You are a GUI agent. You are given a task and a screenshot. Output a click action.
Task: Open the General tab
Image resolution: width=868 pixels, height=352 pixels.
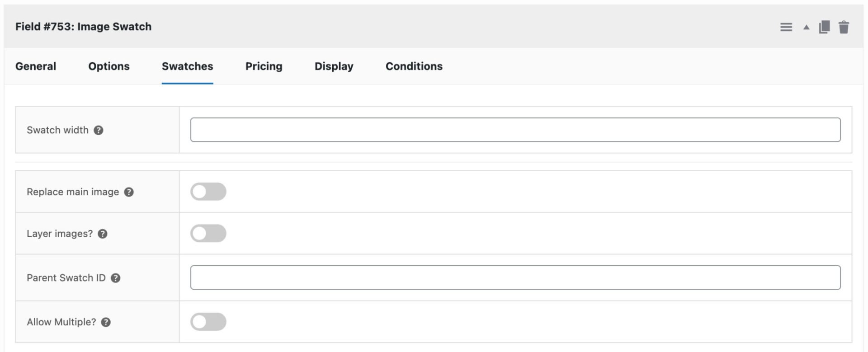[x=36, y=66]
